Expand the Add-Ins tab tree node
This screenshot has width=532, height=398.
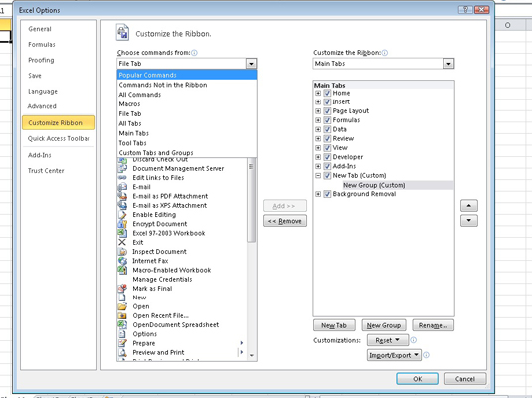[318, 166]
